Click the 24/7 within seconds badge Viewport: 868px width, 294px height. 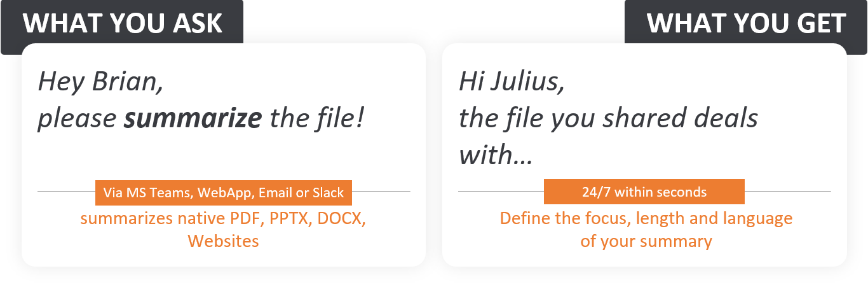click(x=644, y=192)
